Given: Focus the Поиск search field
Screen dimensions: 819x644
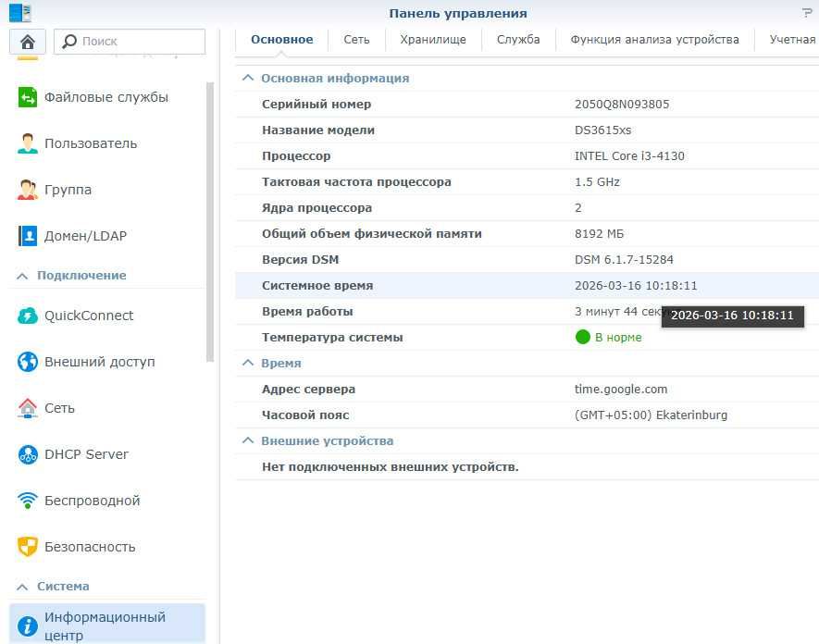Looking at the screenshot, I should [x=130, y=42].
